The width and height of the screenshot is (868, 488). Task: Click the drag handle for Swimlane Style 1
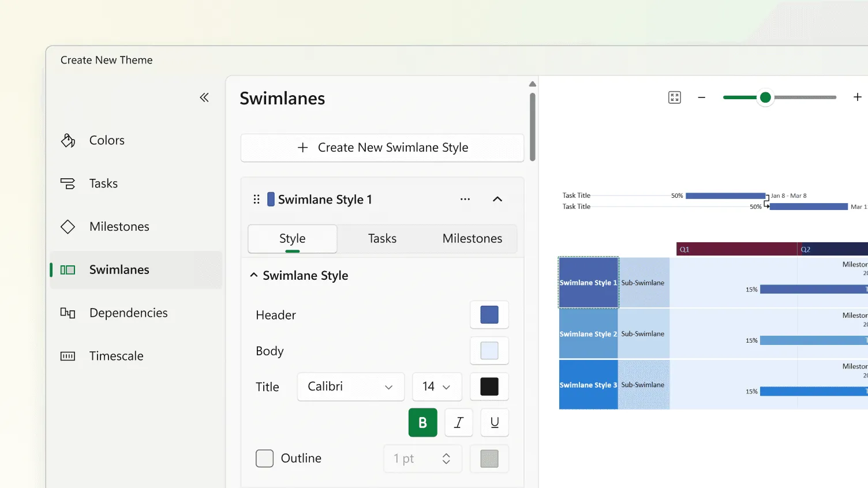256,200
